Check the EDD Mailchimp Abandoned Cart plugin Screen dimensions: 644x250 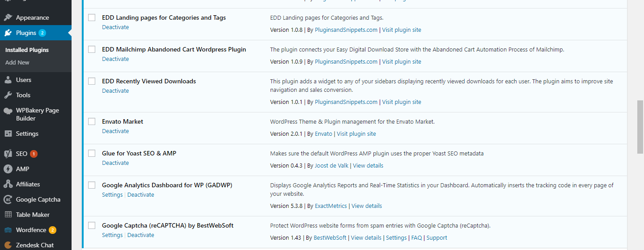(92, 49)
